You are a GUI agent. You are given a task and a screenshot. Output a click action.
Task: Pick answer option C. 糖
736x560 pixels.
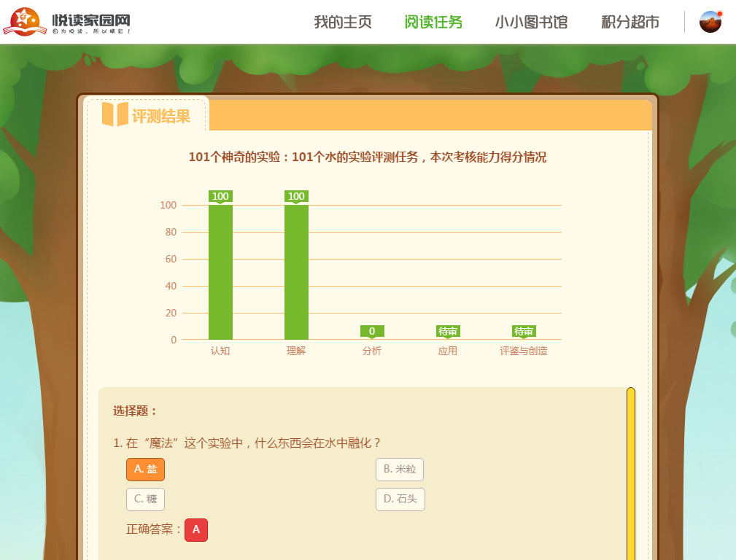click(145, 499)
